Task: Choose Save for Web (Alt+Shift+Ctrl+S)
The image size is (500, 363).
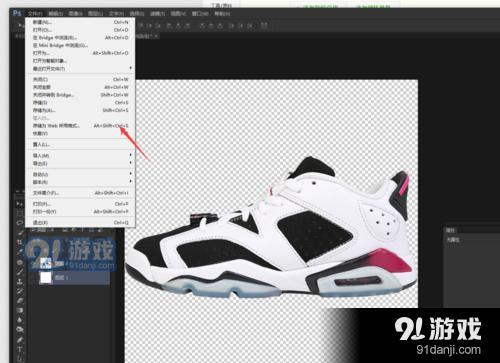Action: [80, 126]
